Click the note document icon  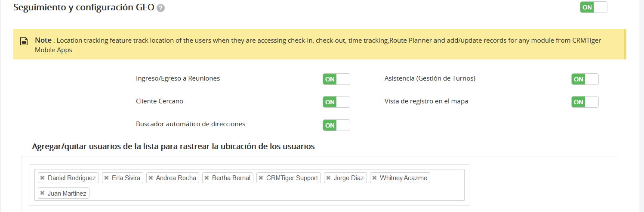click(24, 41)
